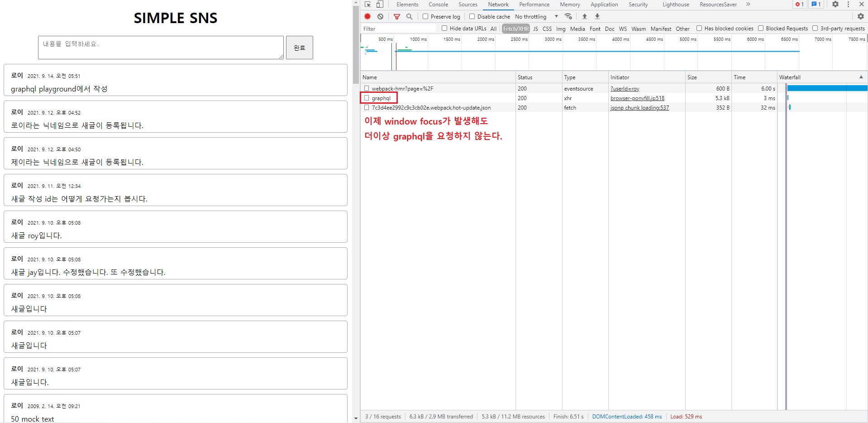
Task: Click the Export HAR download arrow
Action: [x=597, y=16]
